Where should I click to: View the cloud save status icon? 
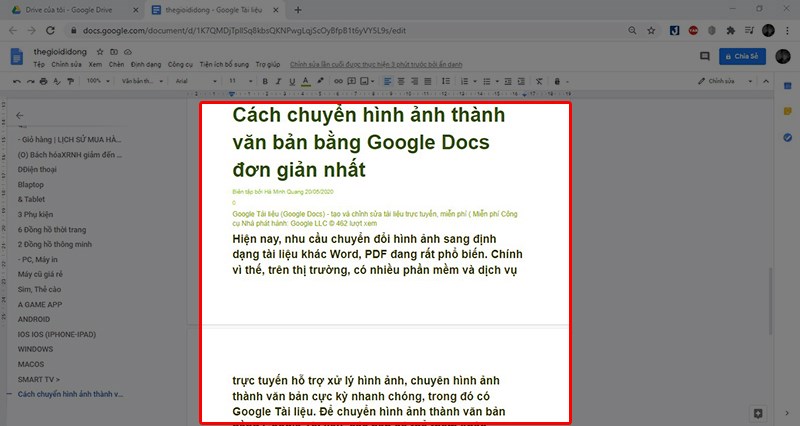[128, 52]
